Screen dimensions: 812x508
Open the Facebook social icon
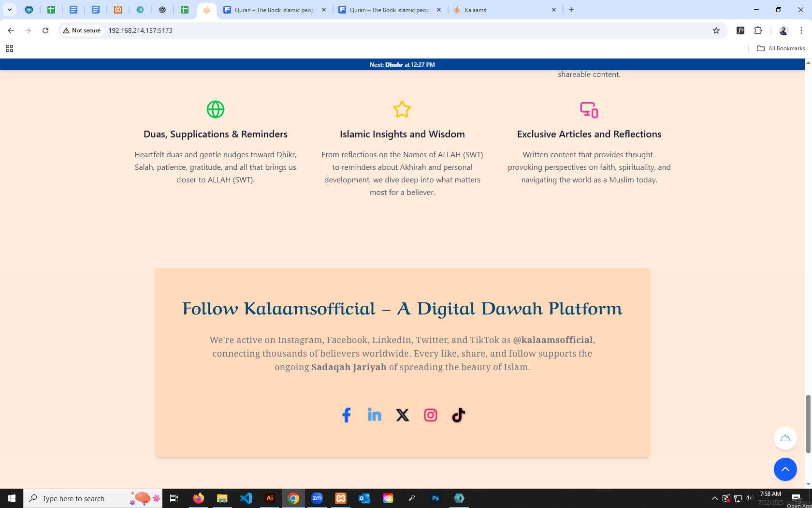(x=346, y=415)
